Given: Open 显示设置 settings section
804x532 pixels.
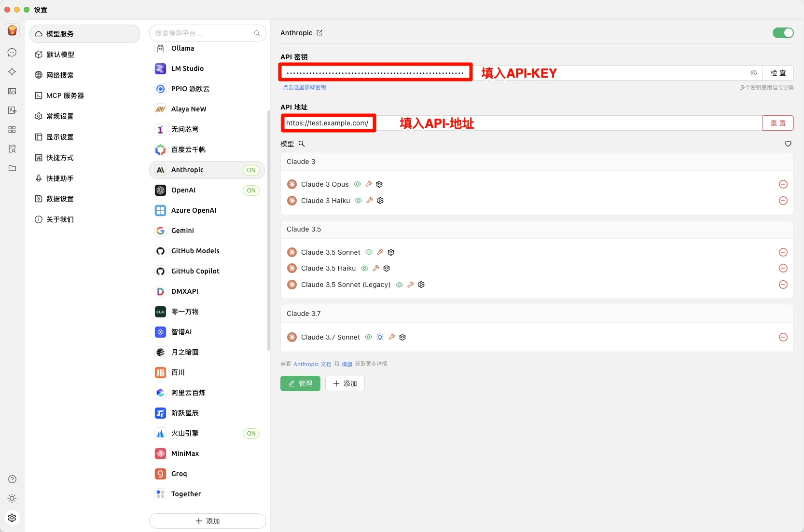Looking at the screenshot, I should tap(85, 137).
